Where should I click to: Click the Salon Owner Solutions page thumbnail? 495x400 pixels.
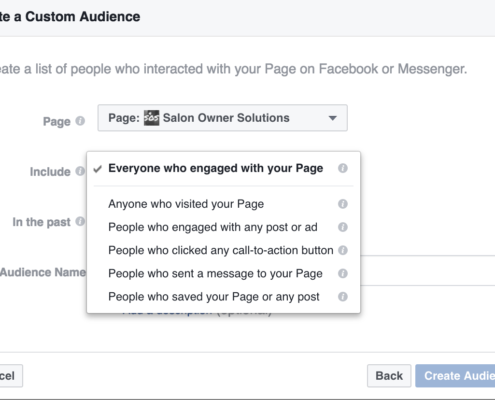[x=151, y=118]
